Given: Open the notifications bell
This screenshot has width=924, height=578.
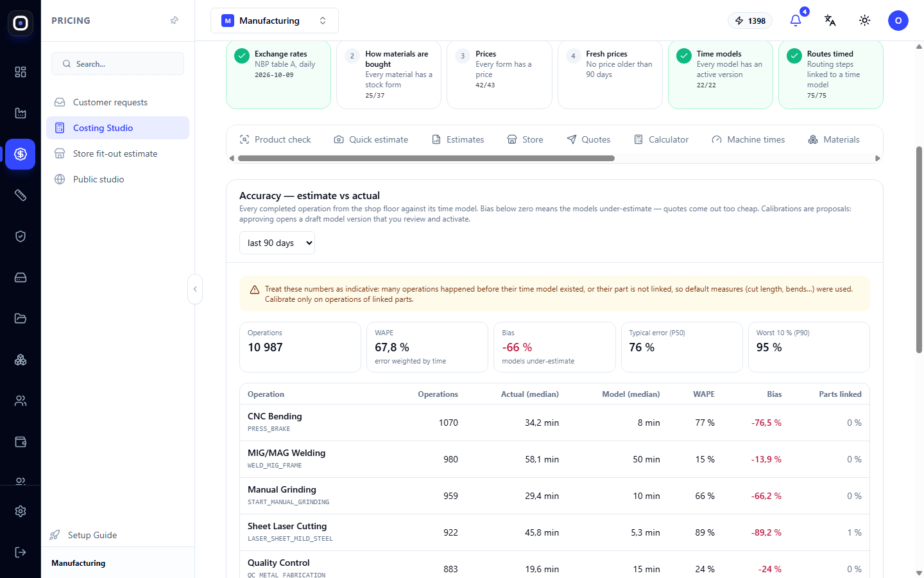Looking at the screenshot, I should (796, 21).
